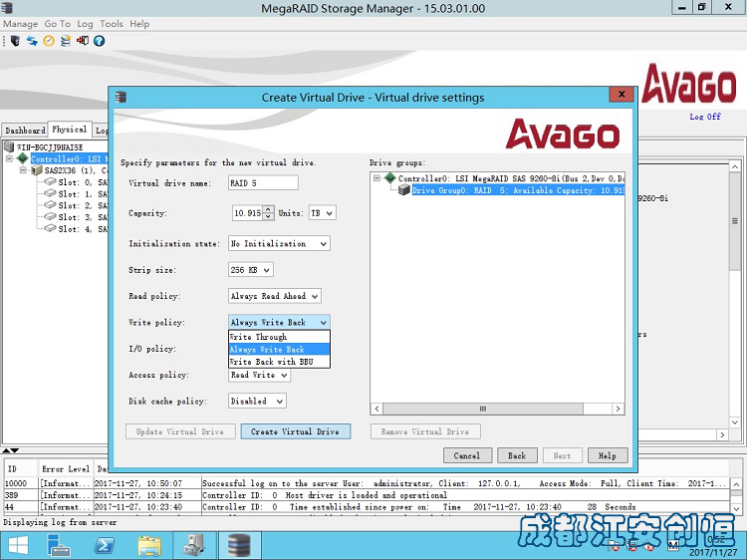Click the Controller0 green diamond icon in the left tree
The image size is (747, 560).
(22, 158)
